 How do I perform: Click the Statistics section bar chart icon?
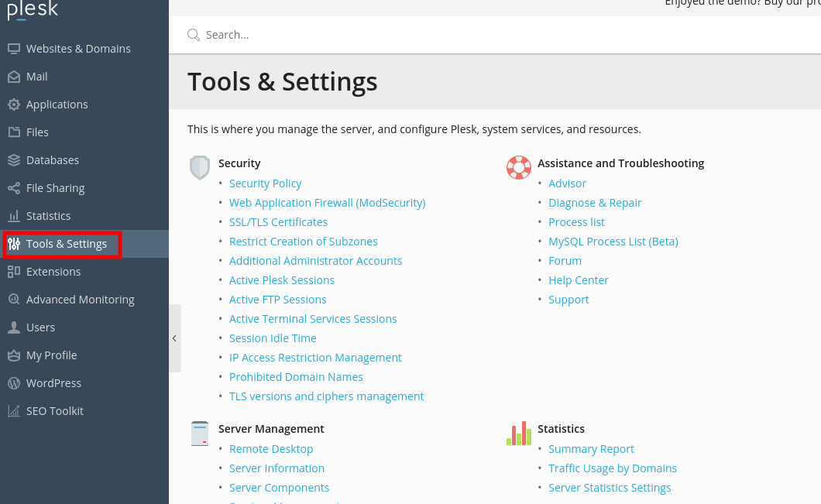(519, 434)
